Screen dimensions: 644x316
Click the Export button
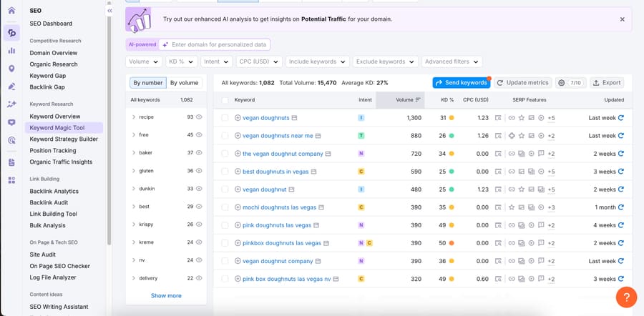tap(607, 82)
